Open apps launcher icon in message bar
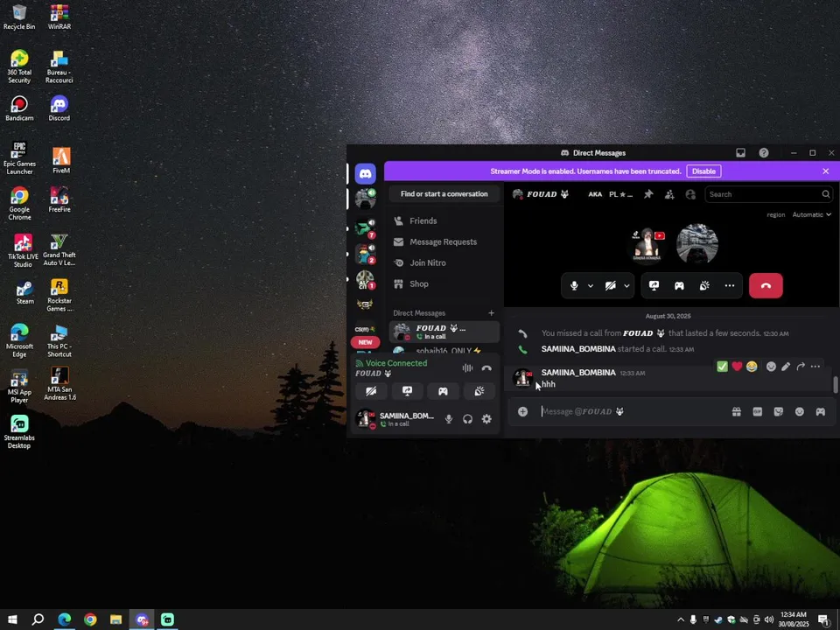Screen dimensions: 840x630 click(820, 411)
